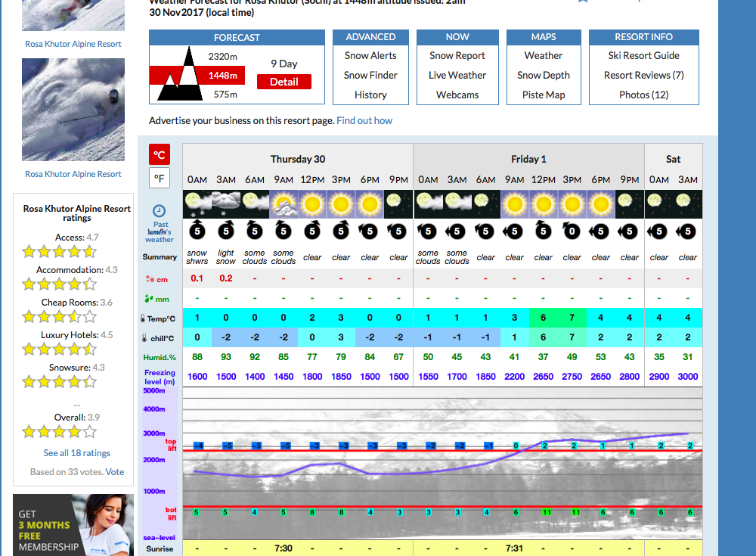Click Thursday 0AM humidity value 88
Viewport: 756px width, 556px height.
point(197,357)
